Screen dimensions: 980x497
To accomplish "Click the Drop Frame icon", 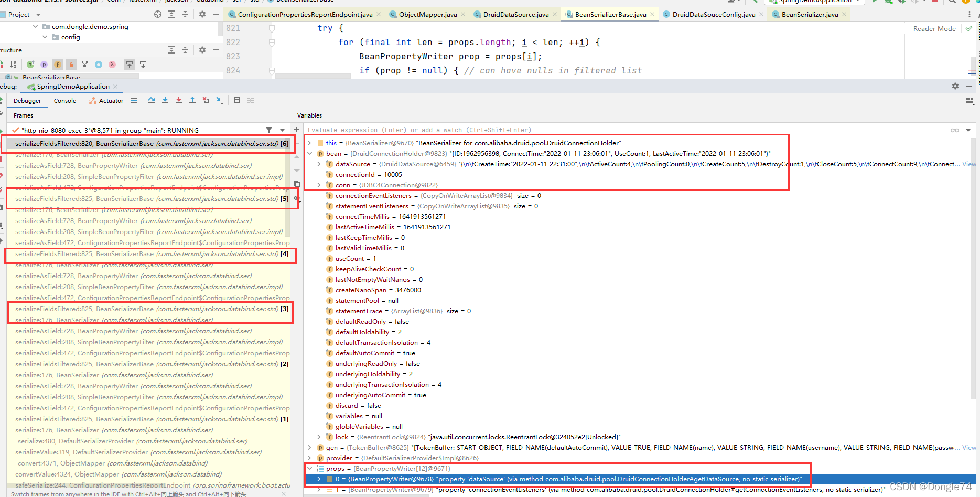I will pyautogui.click(x=206, y=100).
